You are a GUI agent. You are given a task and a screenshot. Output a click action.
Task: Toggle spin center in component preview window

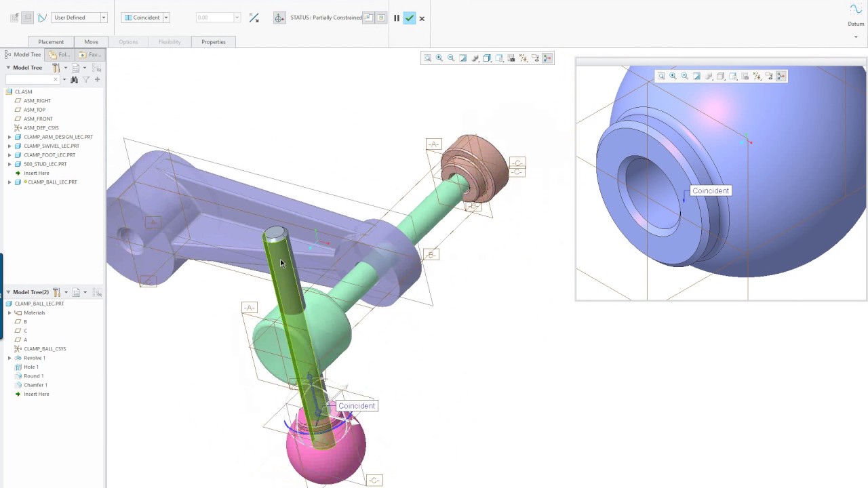click(781, 77)
